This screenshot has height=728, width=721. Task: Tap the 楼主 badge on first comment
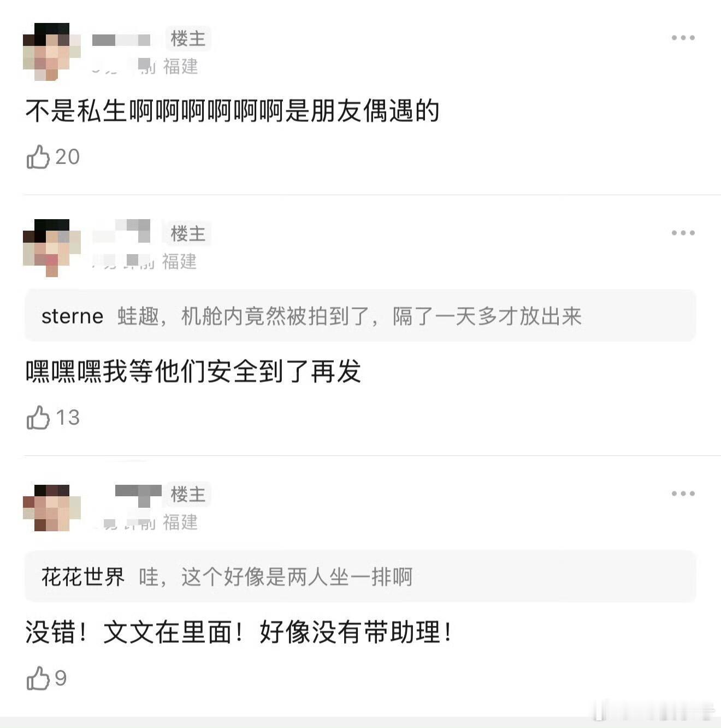(188, 39)
